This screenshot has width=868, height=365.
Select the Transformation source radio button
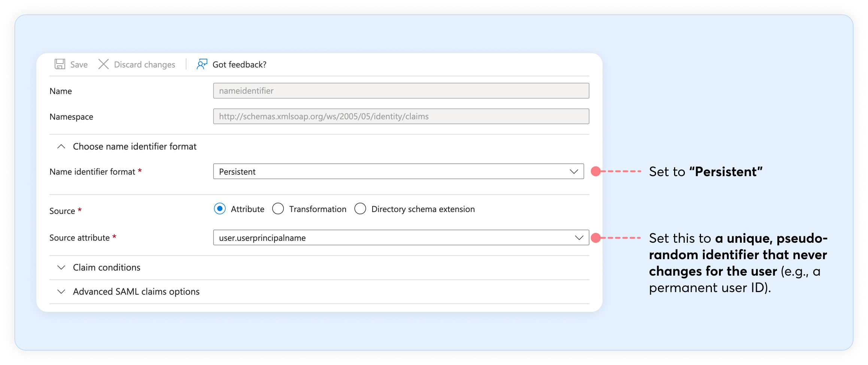pos(278,209)
